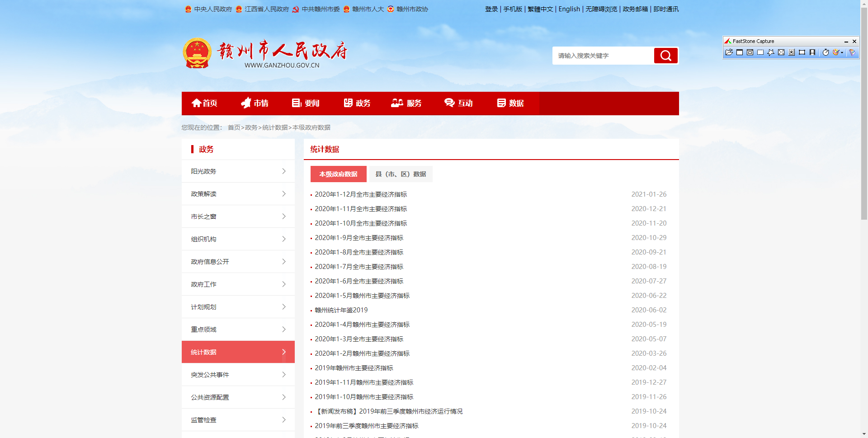Image resolution: width=868 pixels, height=438 pixels.
Task: Switch to 手机版 mobile version
Action: tap(513, 9)
